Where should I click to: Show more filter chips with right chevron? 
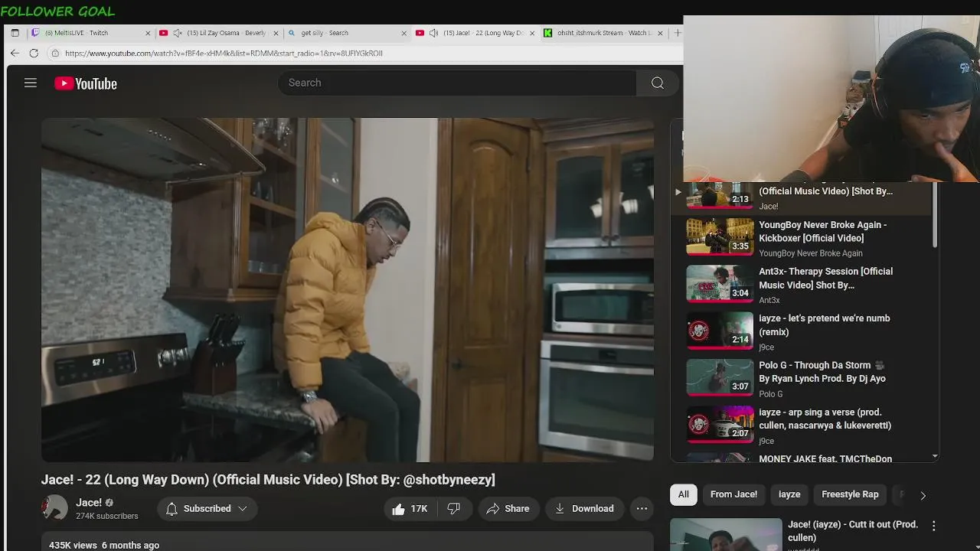tap(923, 495)
